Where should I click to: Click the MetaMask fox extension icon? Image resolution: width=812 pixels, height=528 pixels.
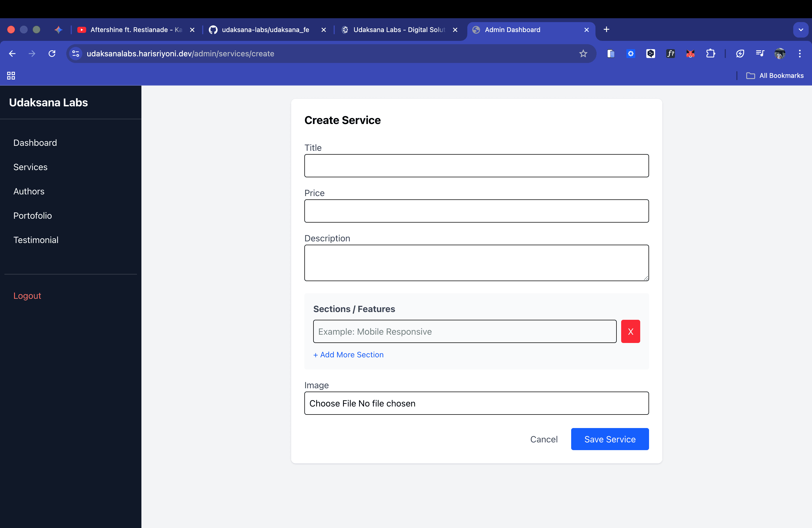coord(690,54)
